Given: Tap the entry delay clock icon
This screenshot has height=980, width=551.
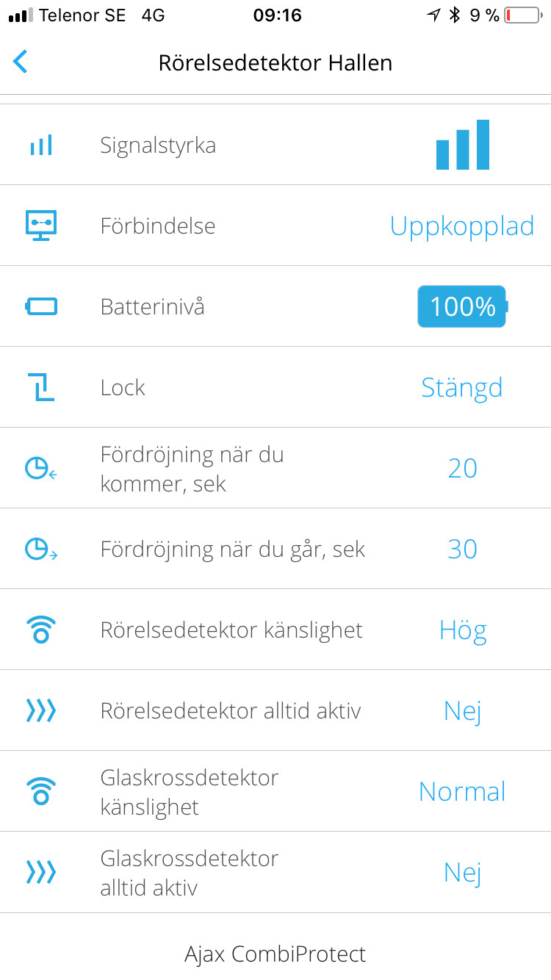Looking at the screenshot, I should click(x=41, y=468).
